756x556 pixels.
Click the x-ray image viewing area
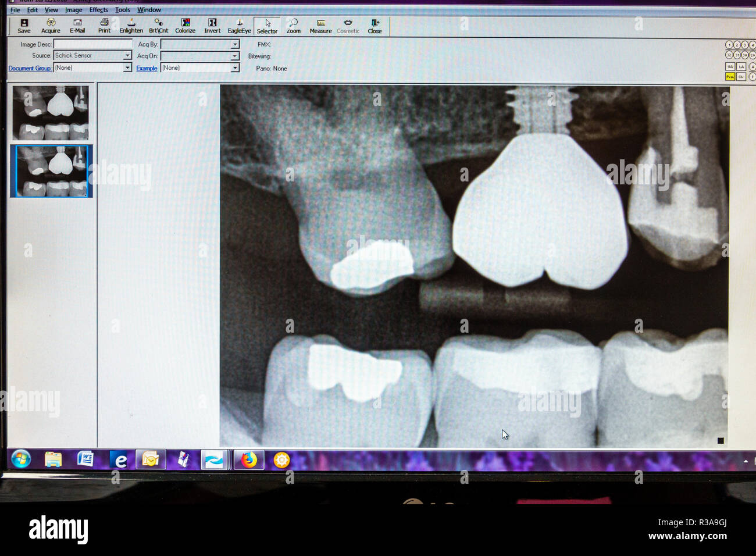474,266
